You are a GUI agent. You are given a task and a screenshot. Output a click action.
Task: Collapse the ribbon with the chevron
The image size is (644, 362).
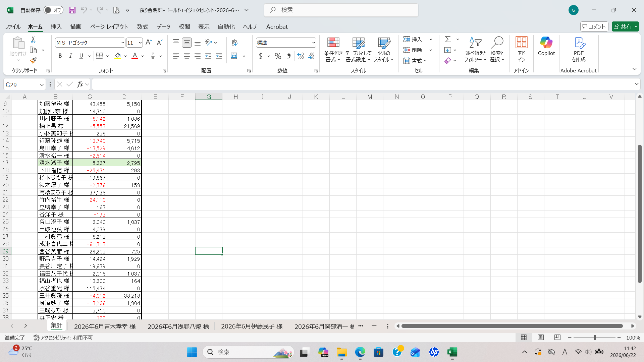pos(634,69)
